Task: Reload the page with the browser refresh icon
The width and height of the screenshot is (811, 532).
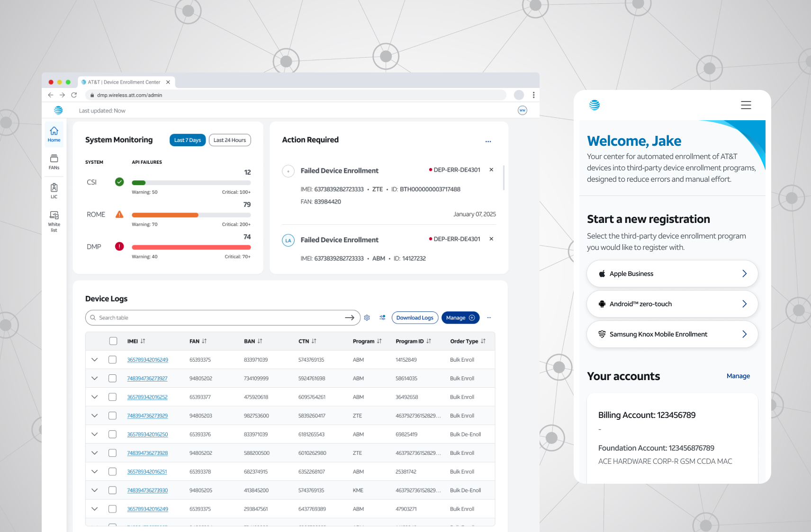Action: (x=74, y=95)
